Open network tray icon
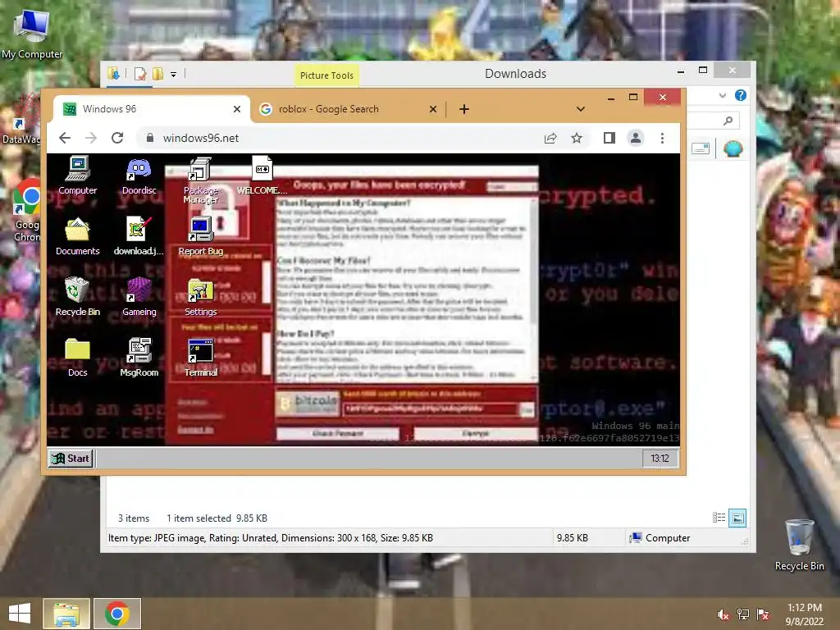Viewport: 840px width, 630px height. click(743, 614)
